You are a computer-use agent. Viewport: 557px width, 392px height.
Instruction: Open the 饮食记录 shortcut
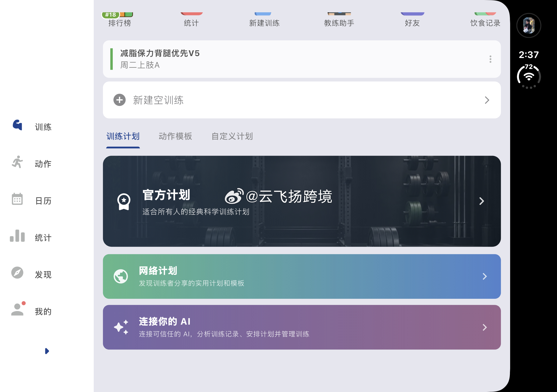(x=485, y=20)
